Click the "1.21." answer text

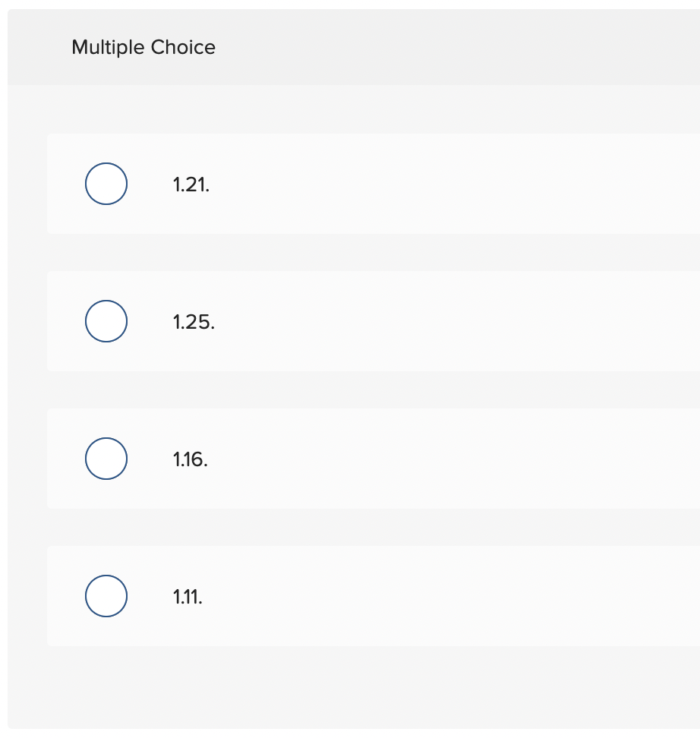coord(191,184)
